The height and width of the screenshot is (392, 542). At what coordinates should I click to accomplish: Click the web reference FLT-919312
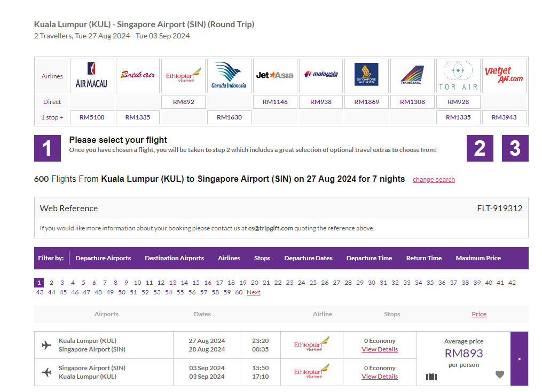point(499,208)
